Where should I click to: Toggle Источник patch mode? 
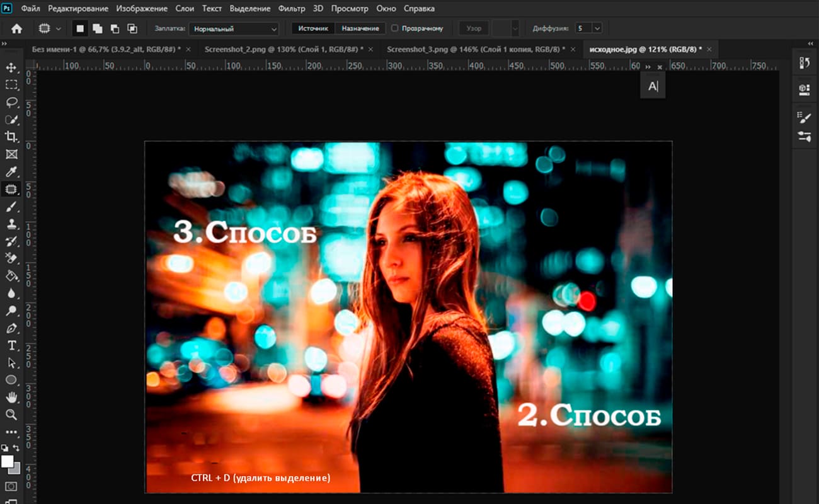pos(313,28)
